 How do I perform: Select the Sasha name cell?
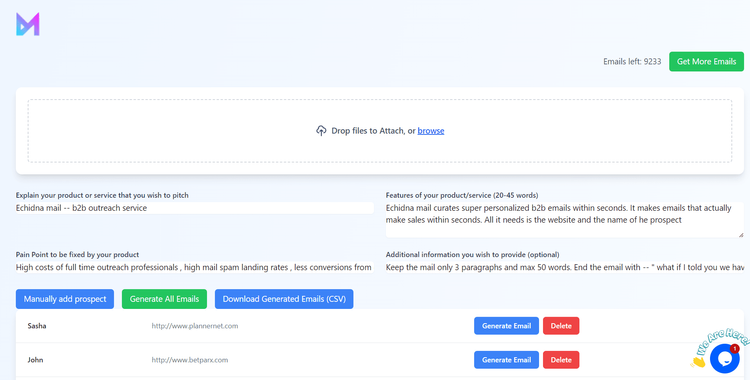(x=37, y=326)
